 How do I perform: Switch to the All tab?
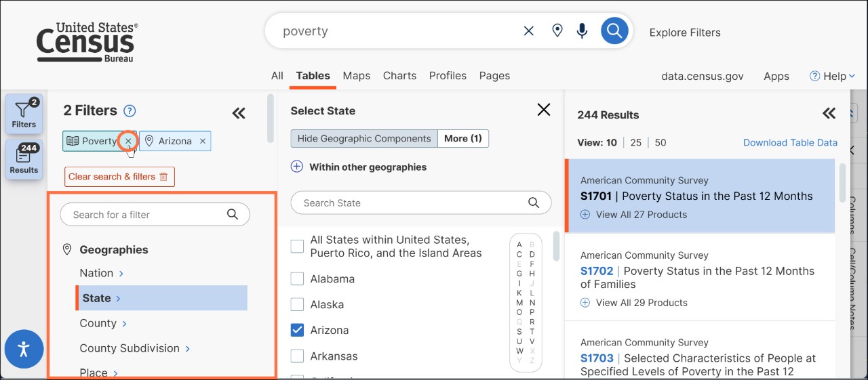(x=277, y=76)
